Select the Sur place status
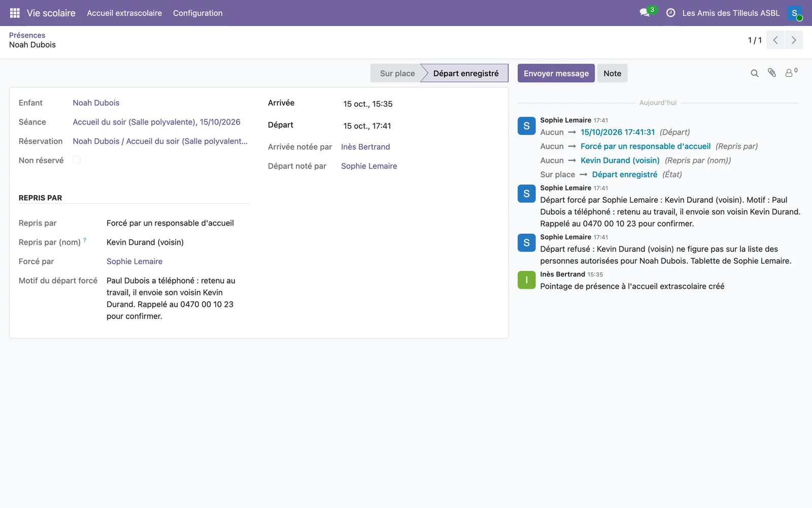 (397, 73)
